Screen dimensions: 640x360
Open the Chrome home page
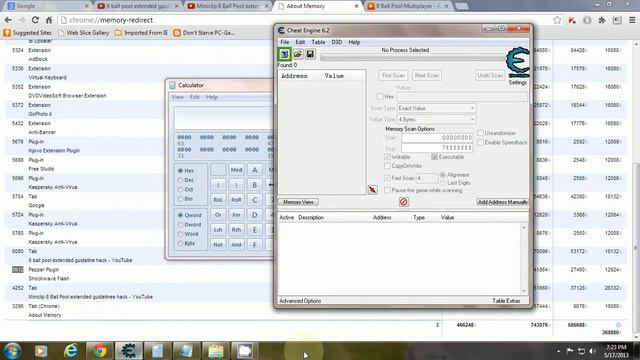(x=49, y=20)
